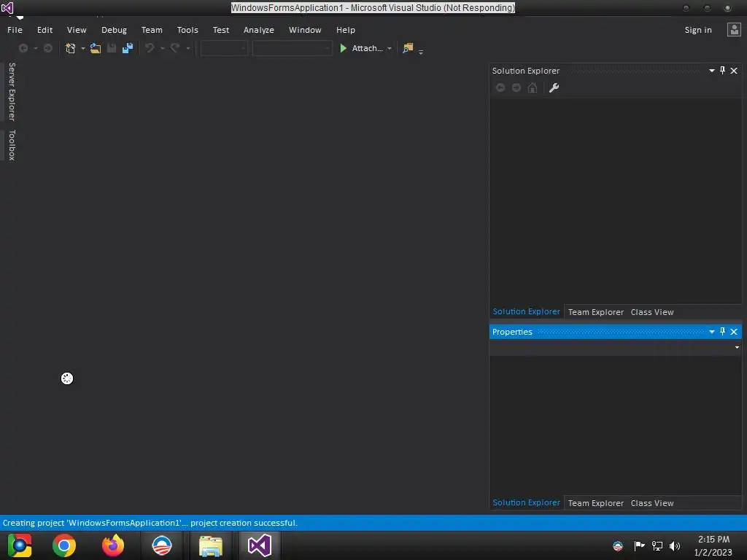Switch to Class View tab above Properties
This screenshot has height=560, width=747.
pyautogui.click(x=652, y=312)
